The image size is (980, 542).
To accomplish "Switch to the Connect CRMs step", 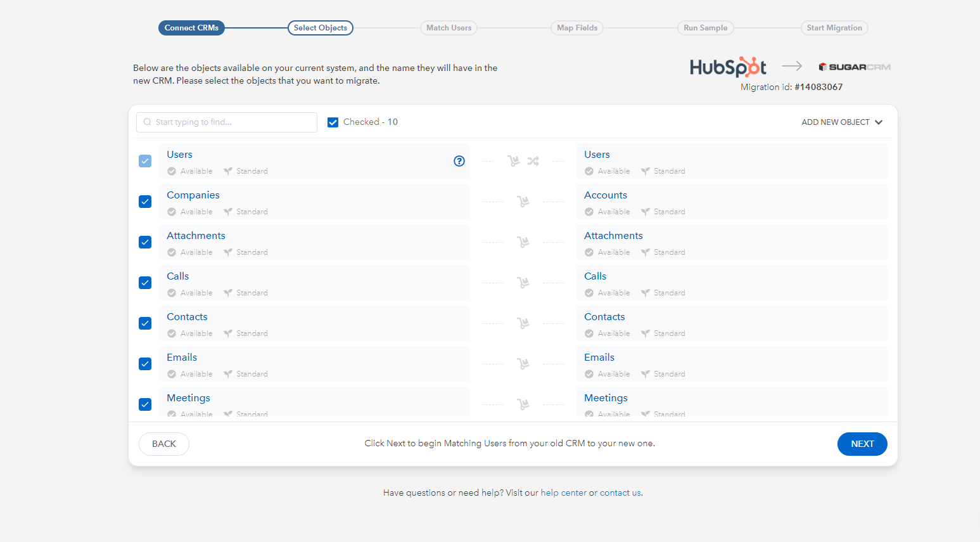I will [191, 27].
